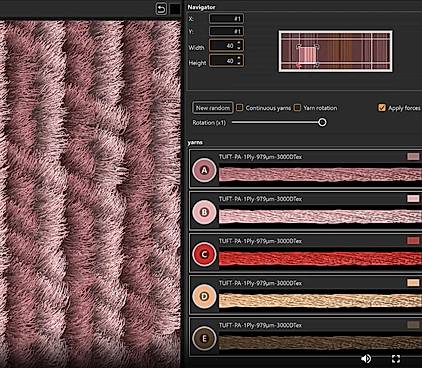422x368 pixels.
Task: Open yarn B light pink color swatch
Action: (413, 198)
